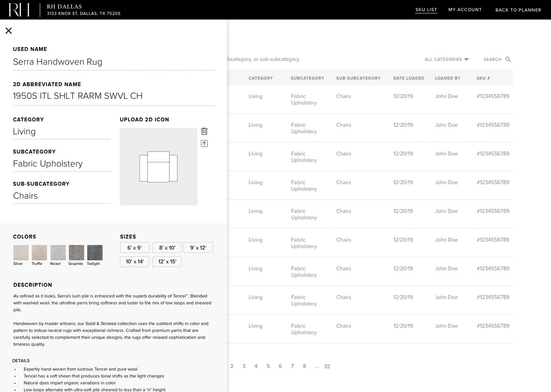Open My Account in header
Screen dimensions: 551x392
465,10
